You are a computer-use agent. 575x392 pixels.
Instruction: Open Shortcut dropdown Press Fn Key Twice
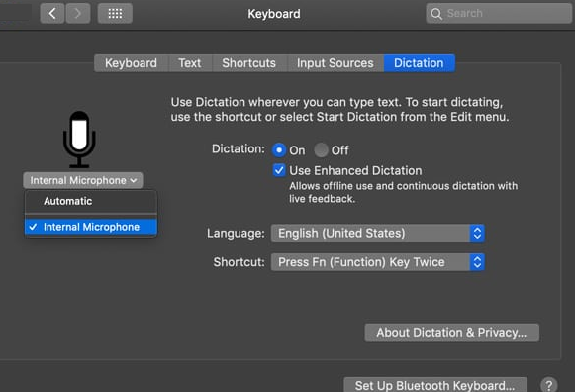pyautogui.click(x=378, y=262)
